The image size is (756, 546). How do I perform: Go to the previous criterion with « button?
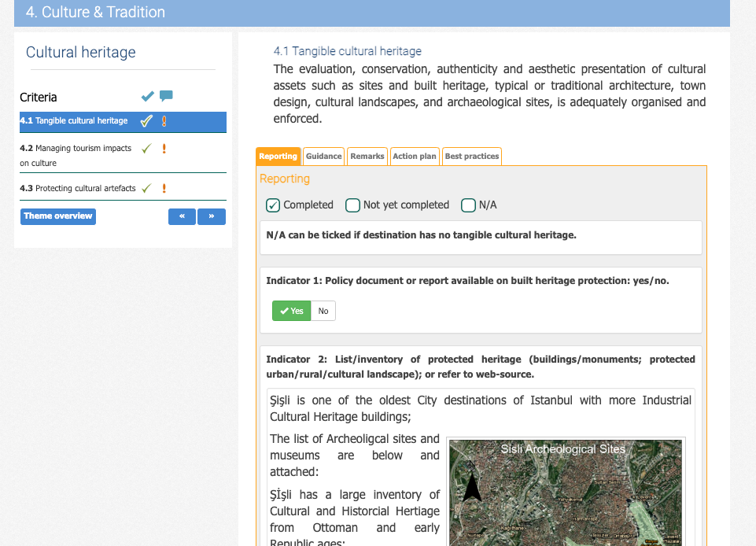pos(182,216)
